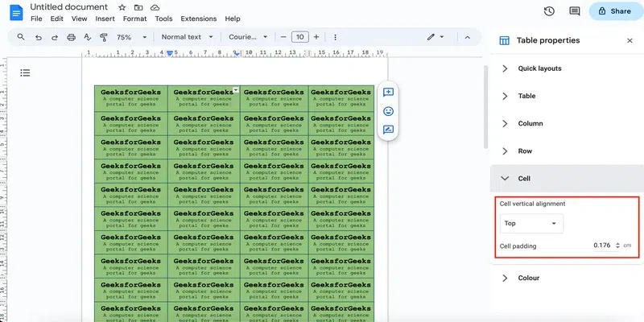Image resolution: width=644 pixels, height=322 pixels.
Task: Add an emoji reaction
Action: click(388, 111)
